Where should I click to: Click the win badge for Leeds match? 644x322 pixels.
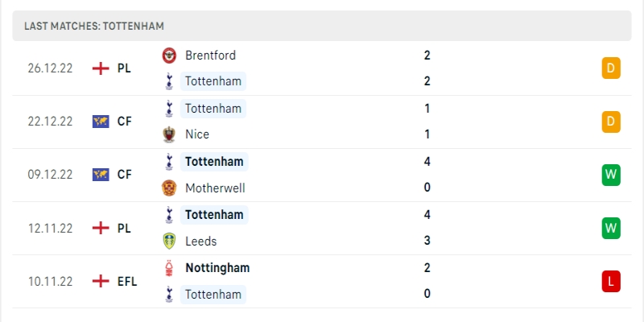point(610,228)
